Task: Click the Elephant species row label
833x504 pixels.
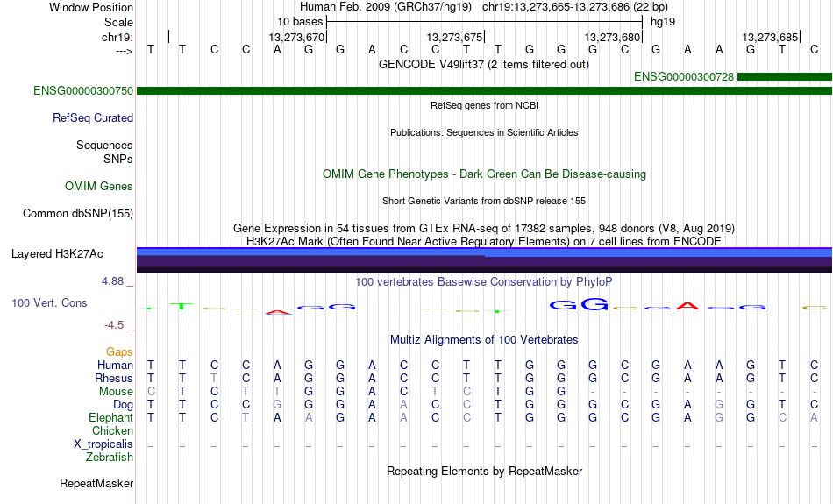Action: point(111,418)
